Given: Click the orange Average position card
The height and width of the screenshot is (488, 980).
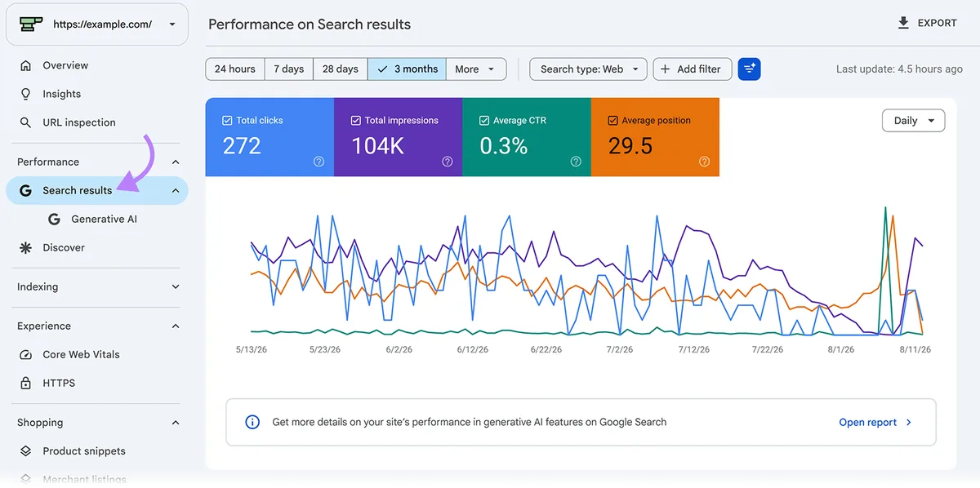Looking at the screenshot, I should (655, 137).
